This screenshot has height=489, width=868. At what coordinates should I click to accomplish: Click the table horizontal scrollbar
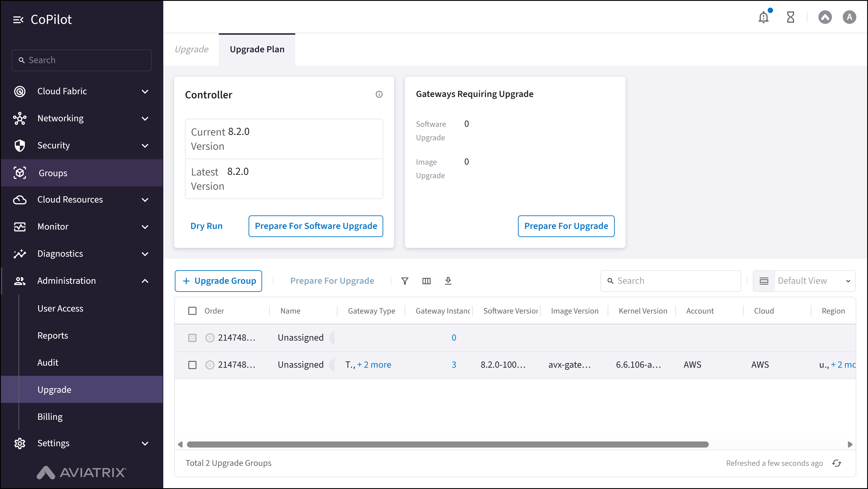coord(448,444)
